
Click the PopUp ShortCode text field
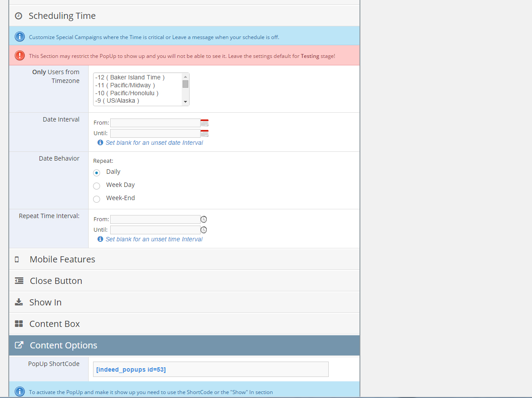[211, 369]
